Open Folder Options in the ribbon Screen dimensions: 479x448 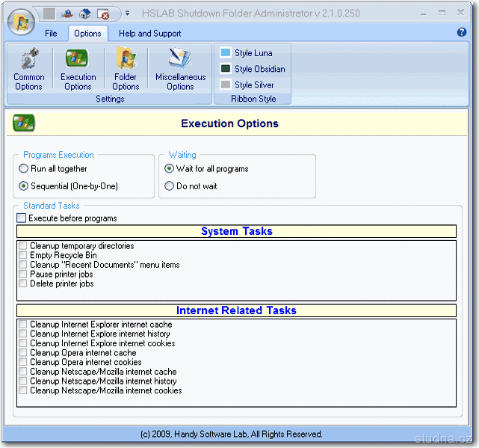pos(126,70)
